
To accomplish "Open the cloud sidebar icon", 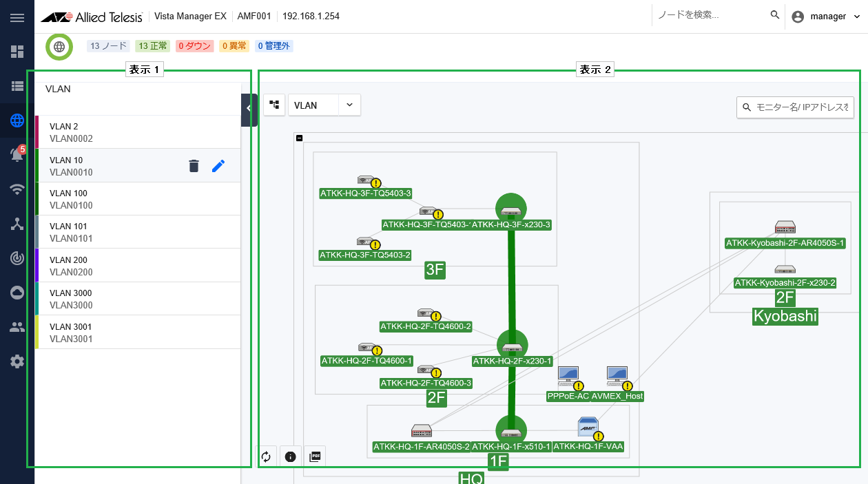I will click(x=17, y=293).
